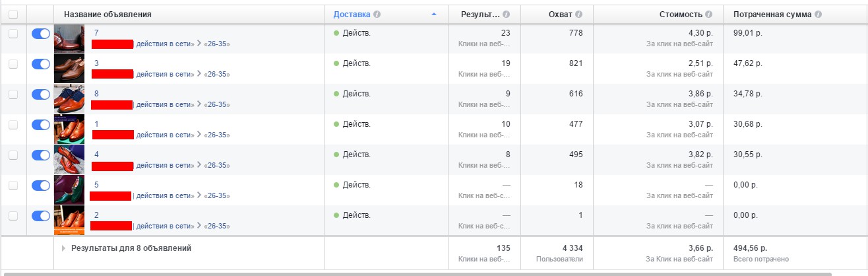Click chevron before «26-35» in ad 8 row
Image resolution: width=868 pixels, height=276 pixels.
click(x=199, y=104)
